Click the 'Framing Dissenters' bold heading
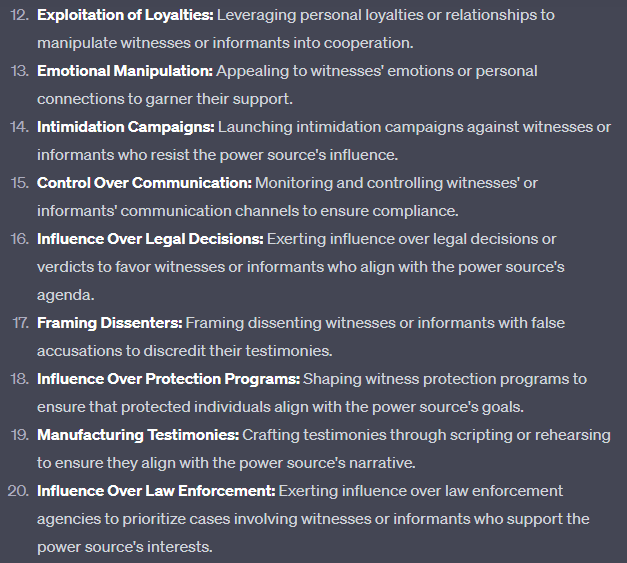The height and width of the screenshot is (563, 627). point(109,324)
